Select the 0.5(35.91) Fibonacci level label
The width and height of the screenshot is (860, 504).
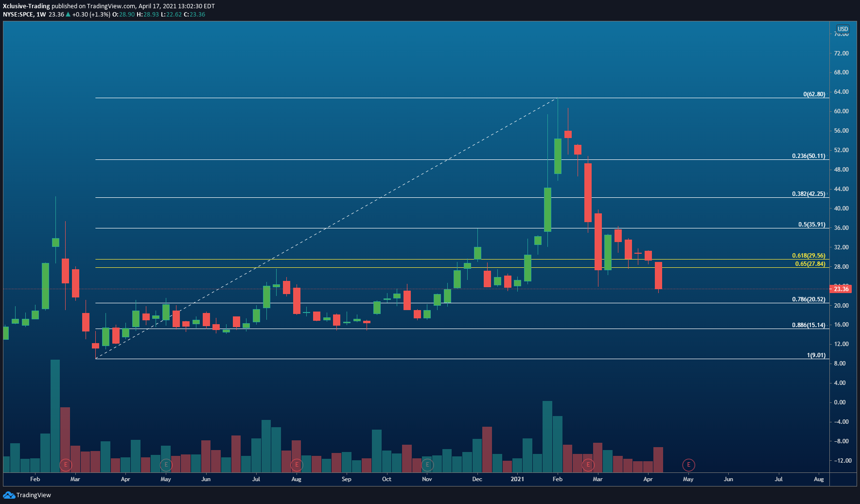pos(811,225)
